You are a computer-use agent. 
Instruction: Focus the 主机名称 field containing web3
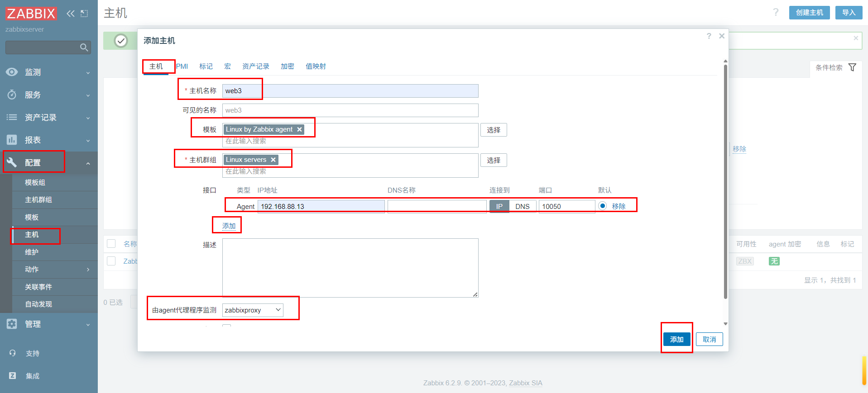(350, 91)
